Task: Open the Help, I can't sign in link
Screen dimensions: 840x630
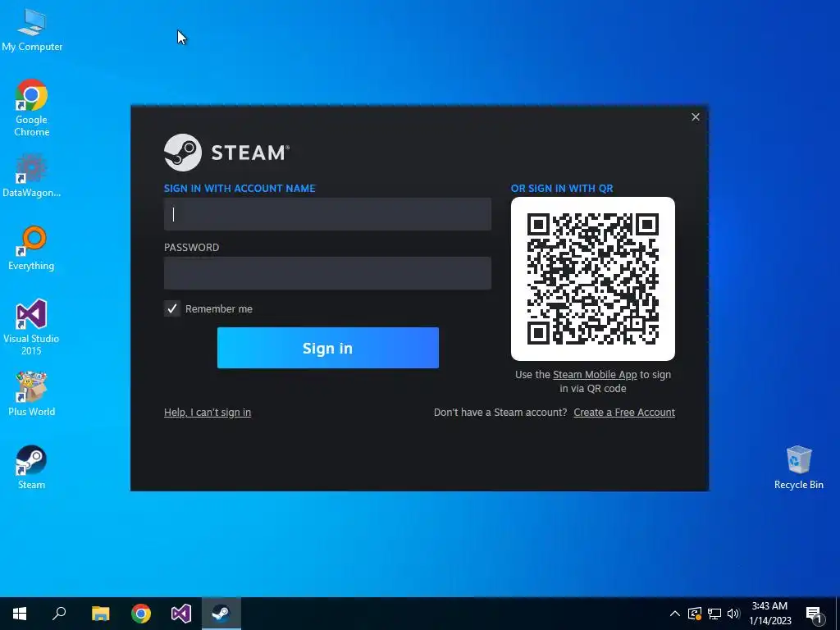Action: 208,413
